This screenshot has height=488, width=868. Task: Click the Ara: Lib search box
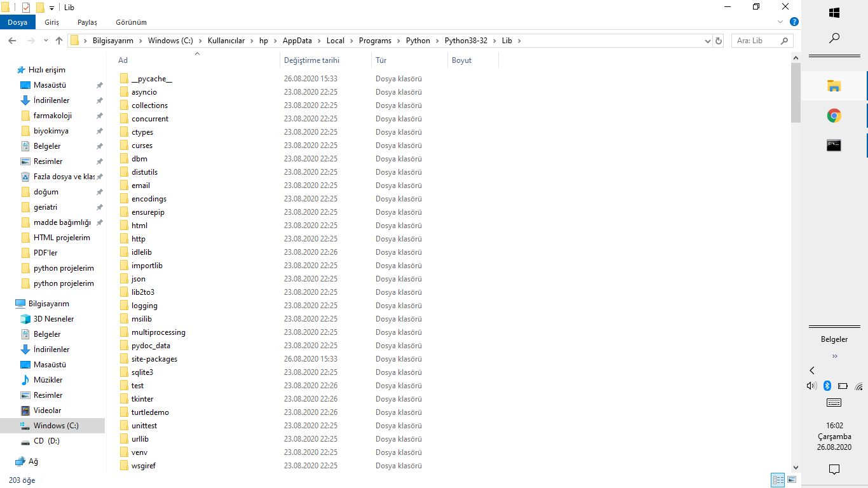coord(762,41)
